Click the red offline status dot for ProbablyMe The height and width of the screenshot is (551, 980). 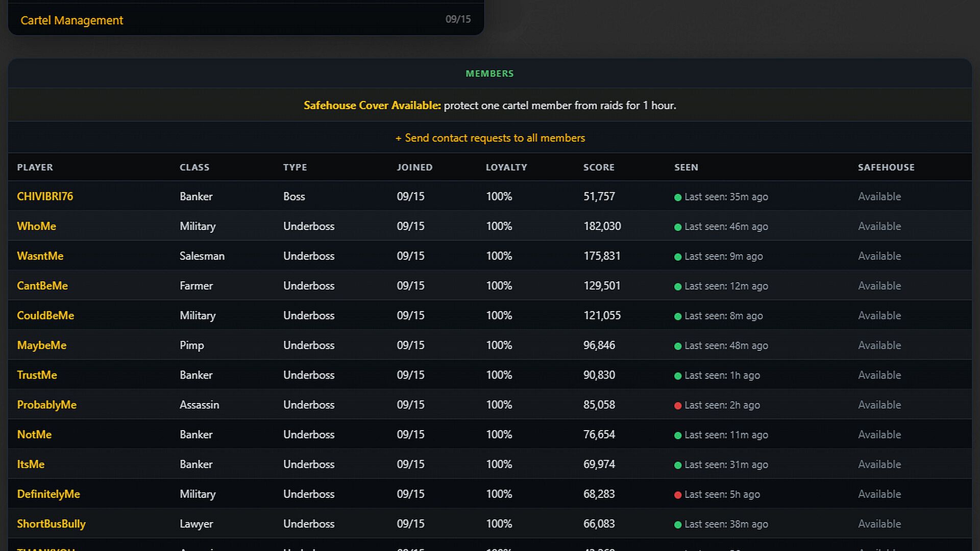[678, 406]
